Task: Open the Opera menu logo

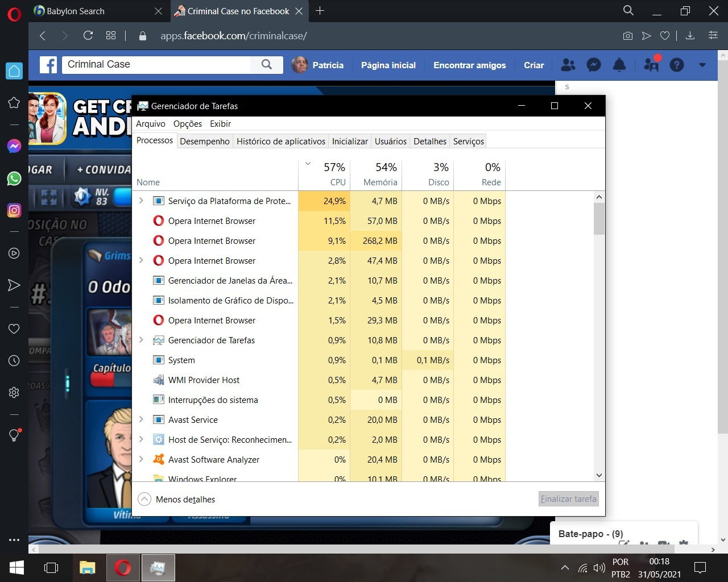Action: coord(14,14)
